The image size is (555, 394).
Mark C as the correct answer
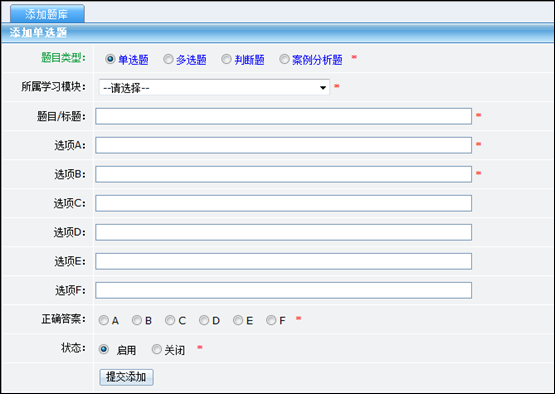click(x=170, y=320)
